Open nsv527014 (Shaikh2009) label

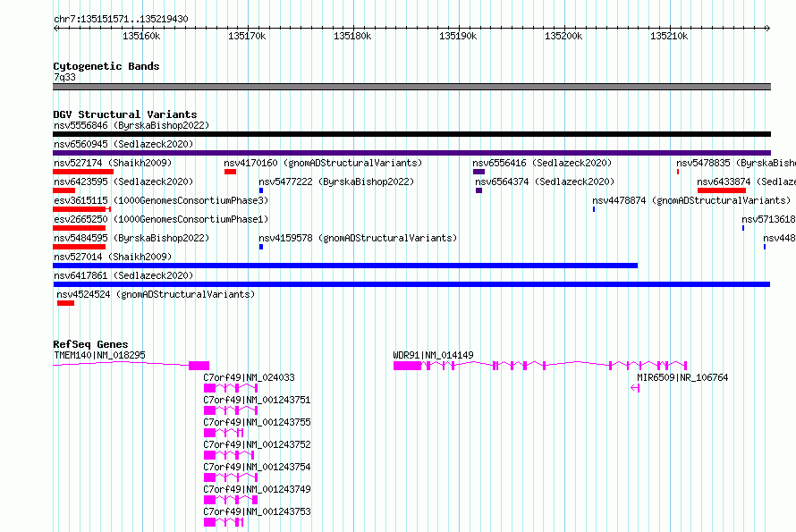pyautogui.click(x=113, y=257)
